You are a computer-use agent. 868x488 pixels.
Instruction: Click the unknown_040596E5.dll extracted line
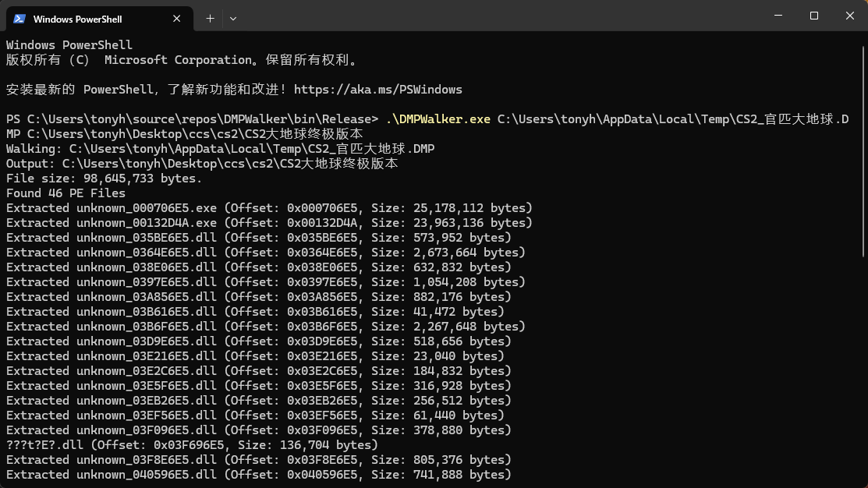[x=258, y=475]
